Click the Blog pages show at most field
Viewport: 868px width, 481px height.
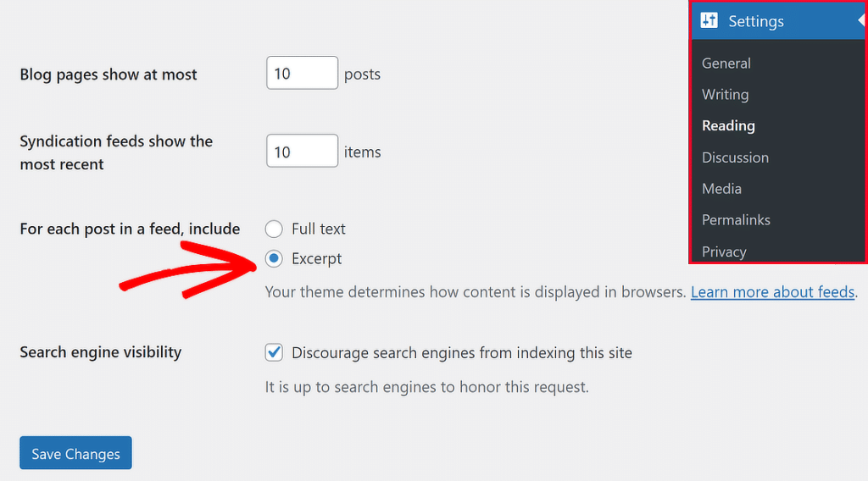coord(302,74)
